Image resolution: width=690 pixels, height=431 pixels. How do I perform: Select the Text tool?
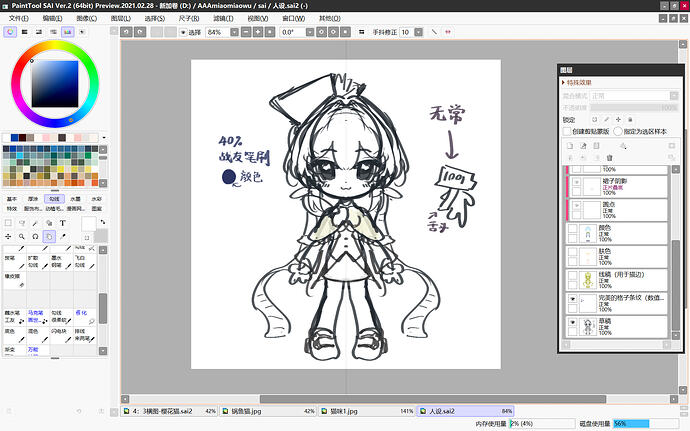tap(62, 223)
